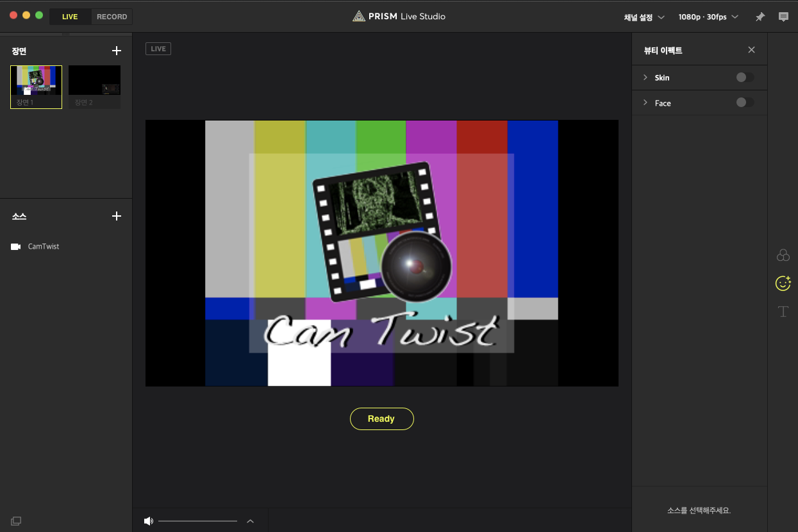
Task: Expand the Face settings chevron
Action: point(645,103)
